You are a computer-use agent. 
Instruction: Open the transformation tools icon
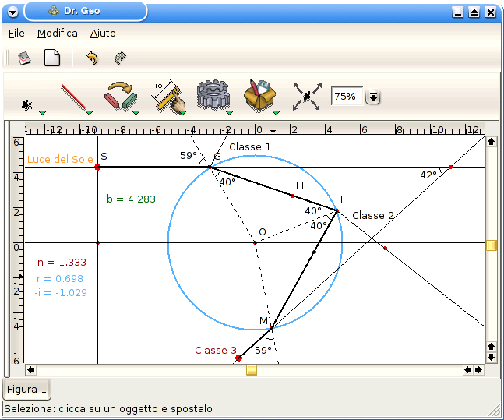tap(122, 97)
